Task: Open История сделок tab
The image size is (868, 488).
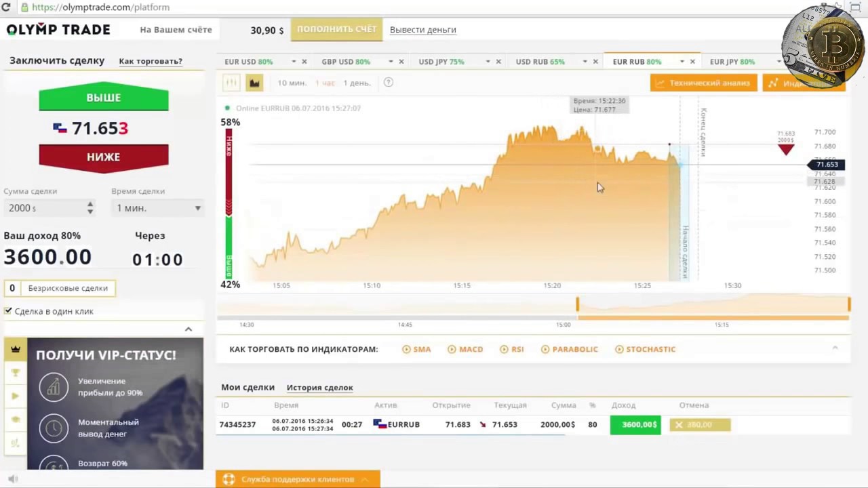Action: point(319,388)
